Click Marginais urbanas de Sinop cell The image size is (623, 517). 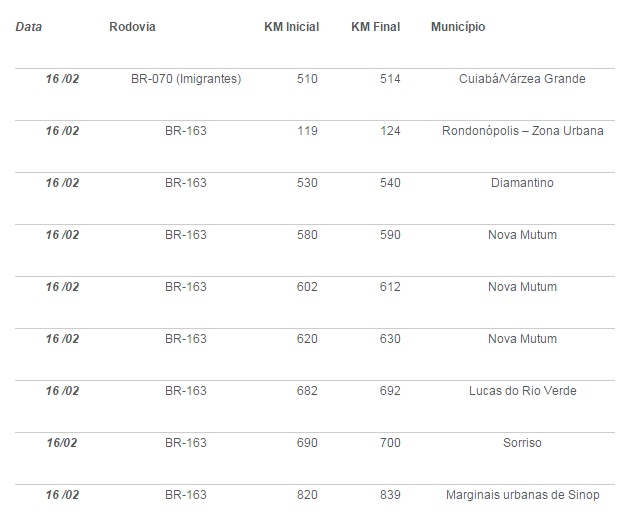(x=522, y=495)
